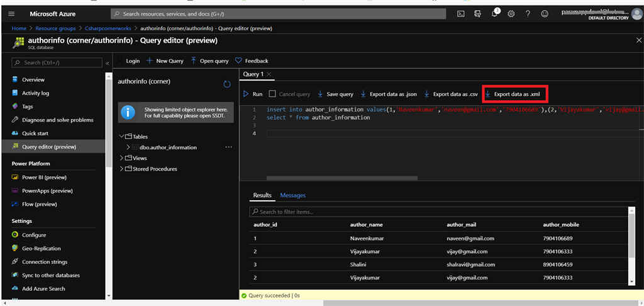The image size is (644, 306).
Task: Switch to the Messages tab
Action: (x=293, y=195)
